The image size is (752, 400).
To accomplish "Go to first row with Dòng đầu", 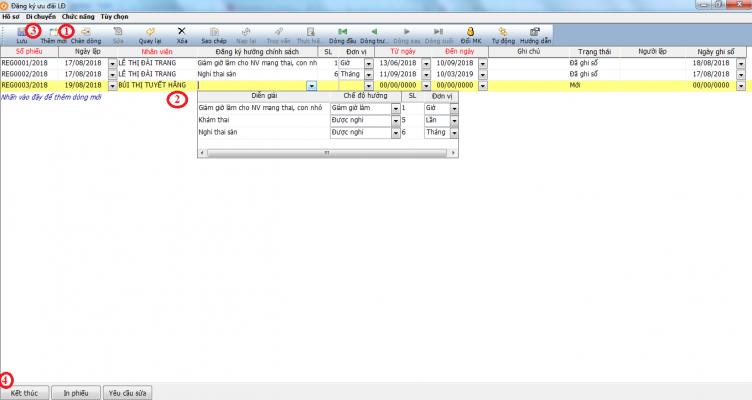I will click(x=342, y=32).
